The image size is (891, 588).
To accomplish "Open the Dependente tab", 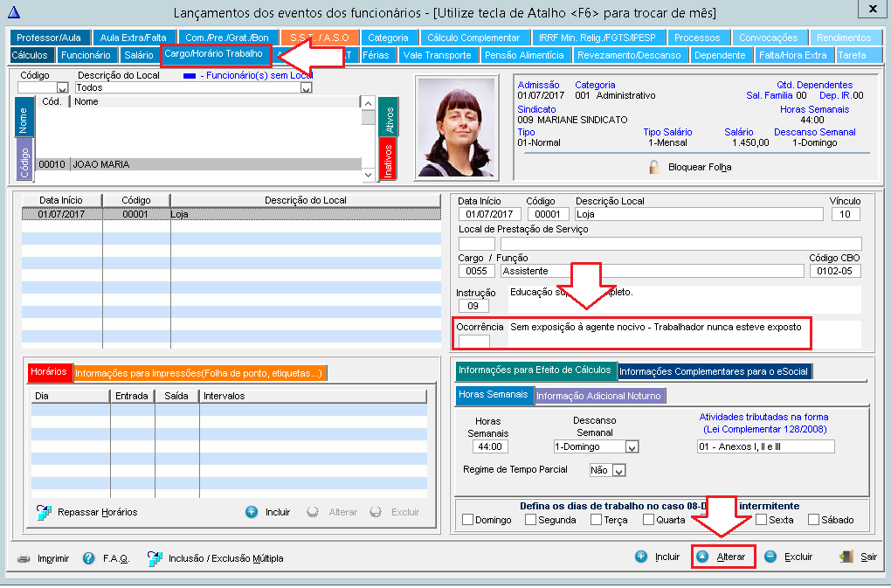I will [x=720, y=55].
